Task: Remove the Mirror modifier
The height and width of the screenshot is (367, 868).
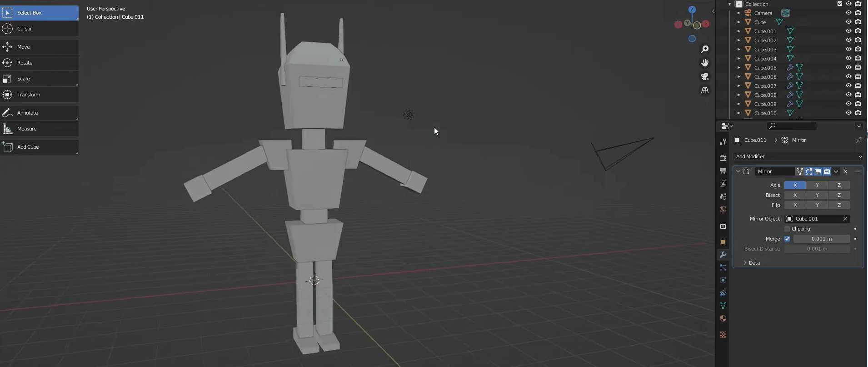Action: pyautogui.click(x=845, y=171)
